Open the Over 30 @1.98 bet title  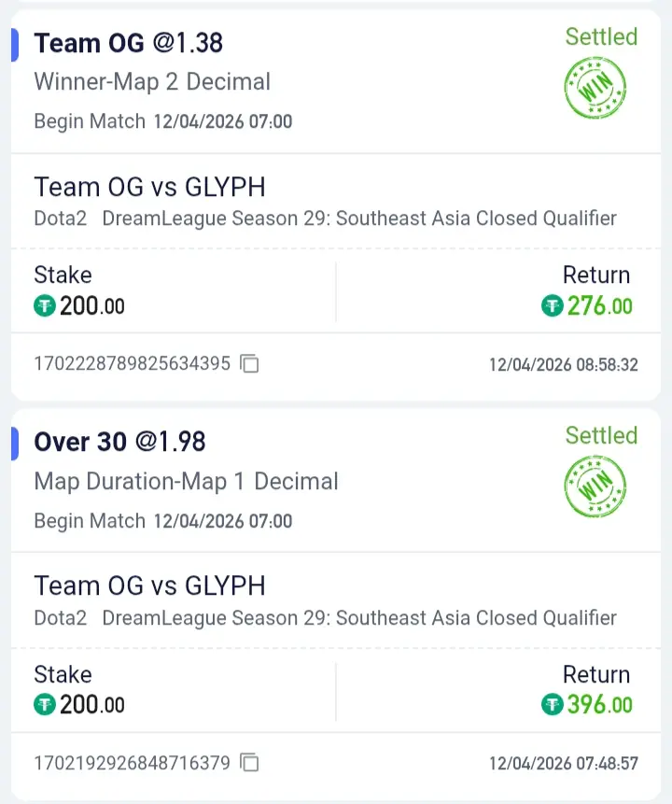click(119, 442)
